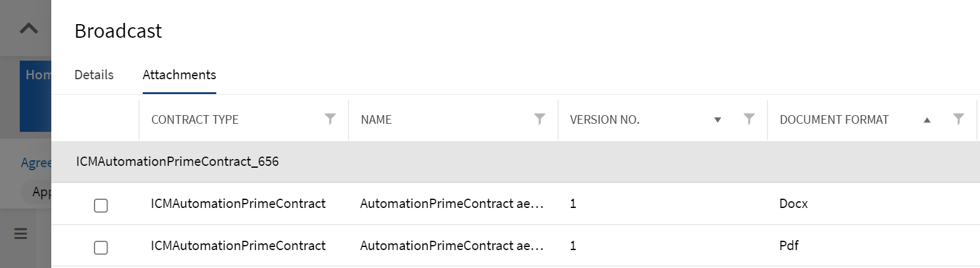Open the hamburger menu icon
The height and width of the screenshot is (268, 980).
[x=21, y=233]
